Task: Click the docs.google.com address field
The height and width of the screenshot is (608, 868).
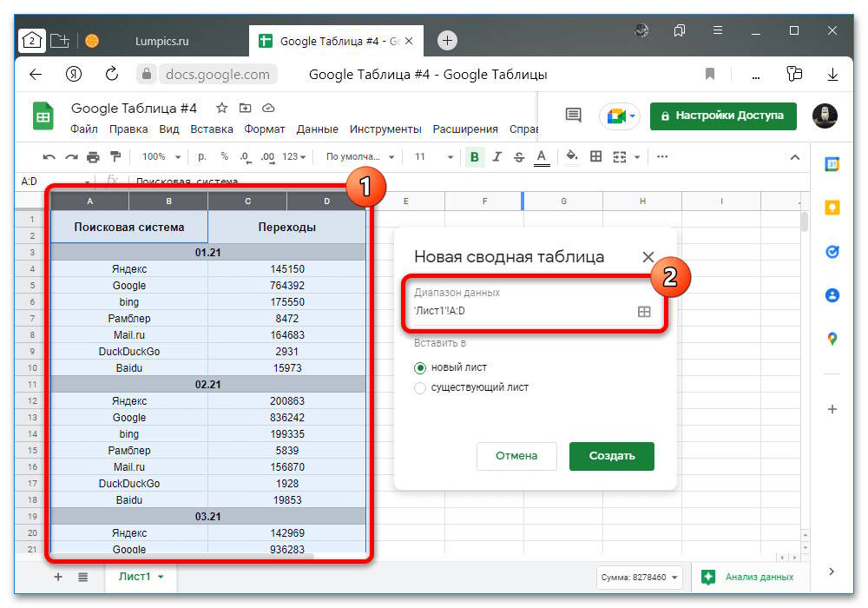Action: point(218,74)
